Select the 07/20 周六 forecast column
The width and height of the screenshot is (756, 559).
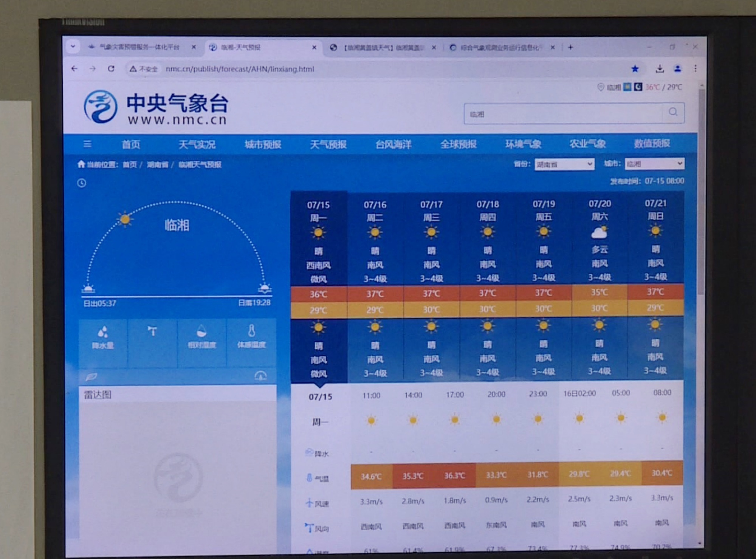600,286
